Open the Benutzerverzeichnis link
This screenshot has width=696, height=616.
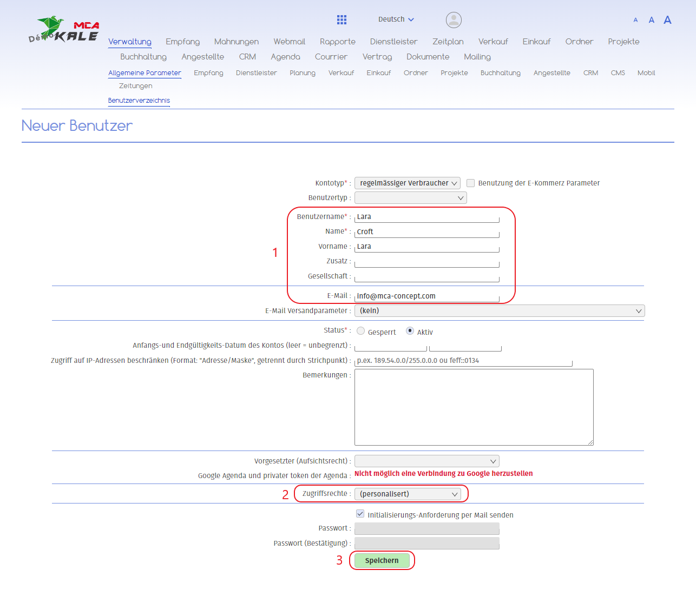(139, 101)
